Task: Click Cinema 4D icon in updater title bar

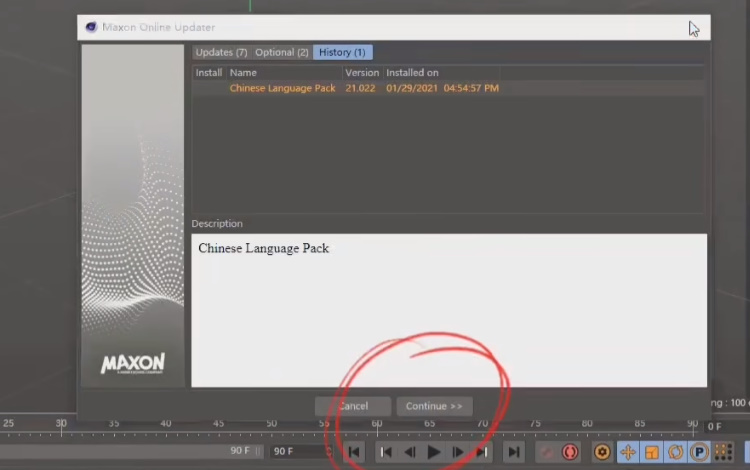Action: 91,27
